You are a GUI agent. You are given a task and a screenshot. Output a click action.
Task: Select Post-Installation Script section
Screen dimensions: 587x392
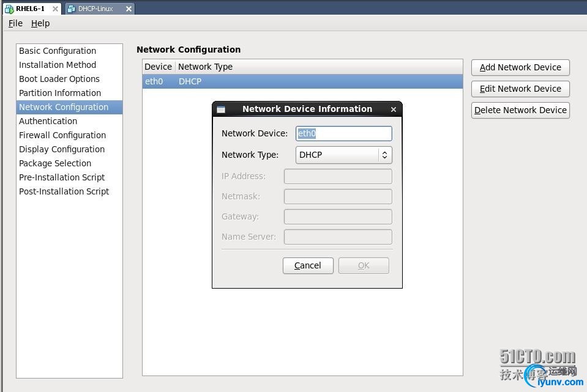click(69, 191)
